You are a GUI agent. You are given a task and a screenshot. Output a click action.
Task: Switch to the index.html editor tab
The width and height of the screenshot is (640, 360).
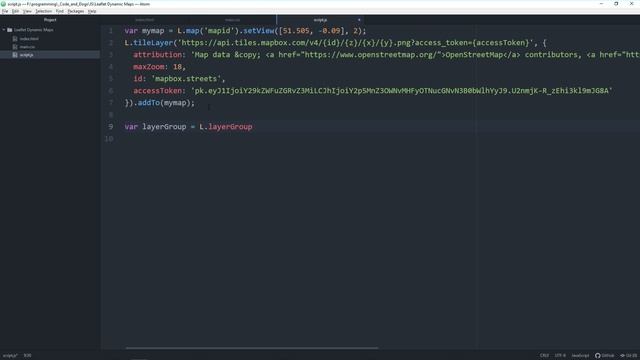(145, 20)
